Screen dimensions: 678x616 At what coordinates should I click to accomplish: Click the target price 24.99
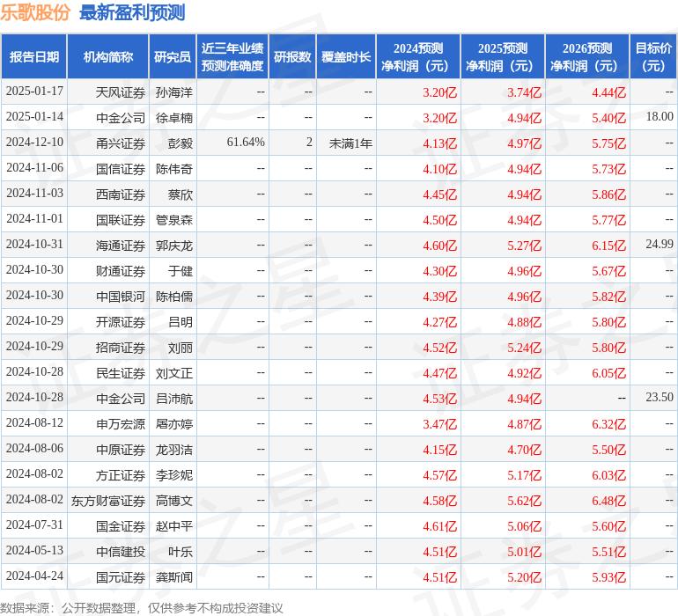click(660, 244)
